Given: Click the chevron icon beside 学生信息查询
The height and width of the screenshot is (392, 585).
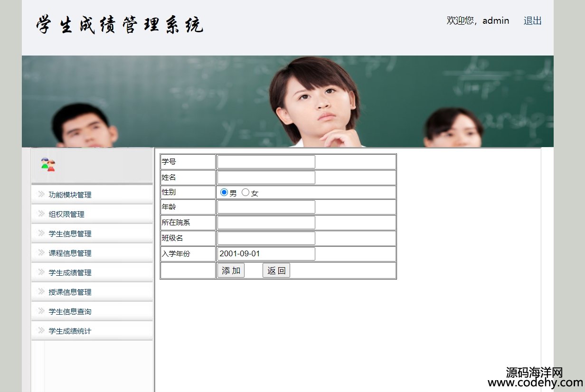Looking at the screenshot, I should coord(41,311).
